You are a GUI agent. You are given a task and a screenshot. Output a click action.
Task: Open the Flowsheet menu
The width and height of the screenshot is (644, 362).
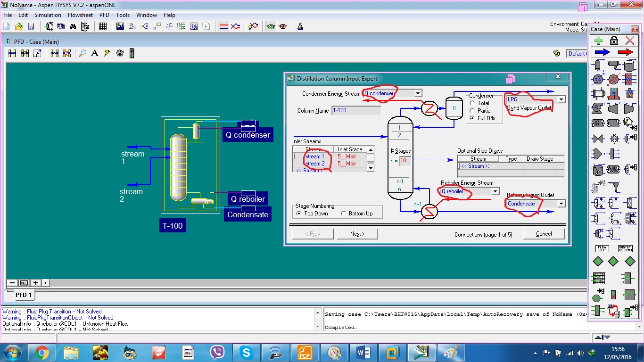(x=80, y=15)
